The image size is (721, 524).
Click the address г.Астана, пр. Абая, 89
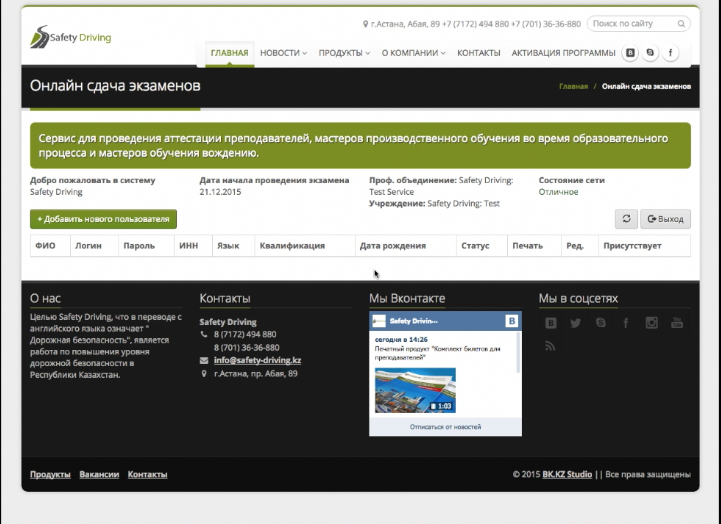[256, 374]
